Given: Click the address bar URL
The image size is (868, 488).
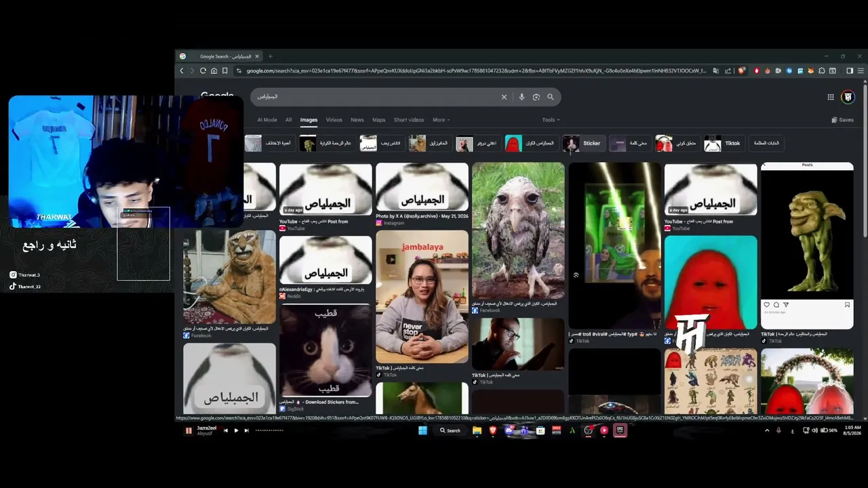Looking at the screenshot, I should [x=475, y=70].
